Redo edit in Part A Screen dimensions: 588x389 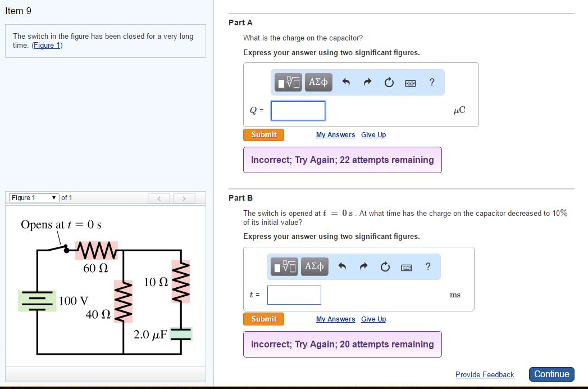point(367,82)
